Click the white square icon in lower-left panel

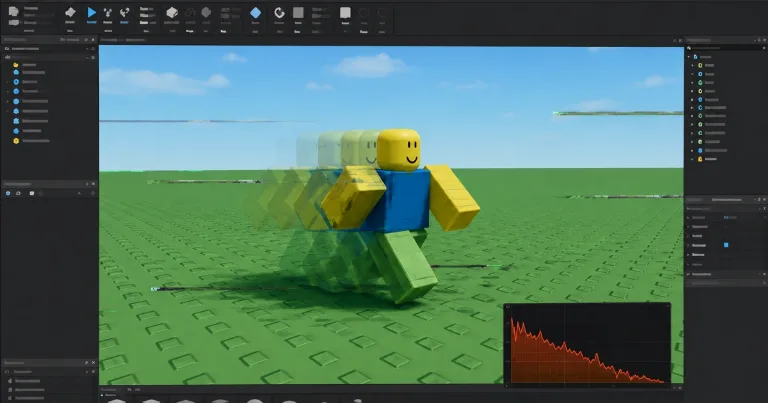point(32,193)
